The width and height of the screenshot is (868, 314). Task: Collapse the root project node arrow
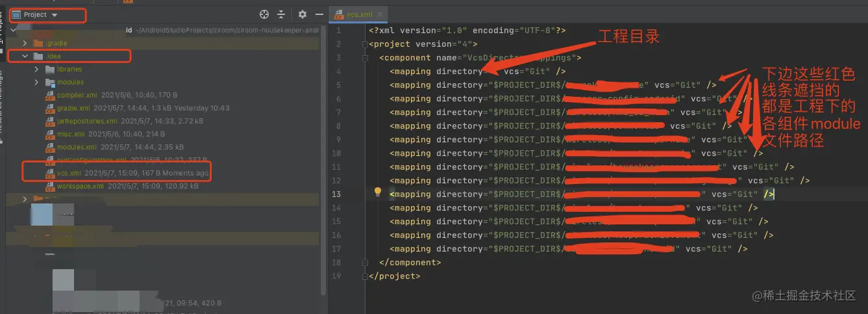[14, 30]
